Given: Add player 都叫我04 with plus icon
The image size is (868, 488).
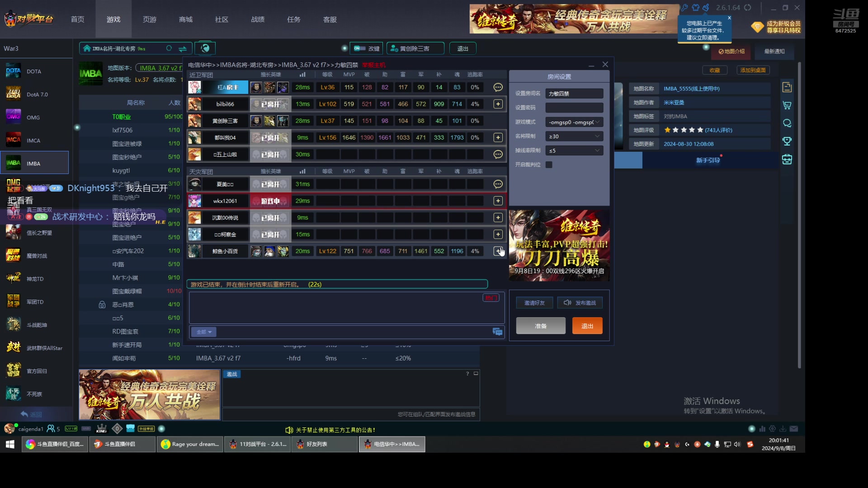Looking at the screenshot, I should (x=498, y=137).
